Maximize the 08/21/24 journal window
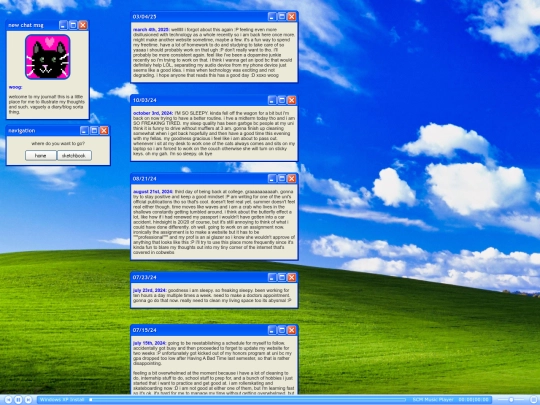The height and width of the screenshot is (405, 540). pyautogui.click(x=282, y=178)
